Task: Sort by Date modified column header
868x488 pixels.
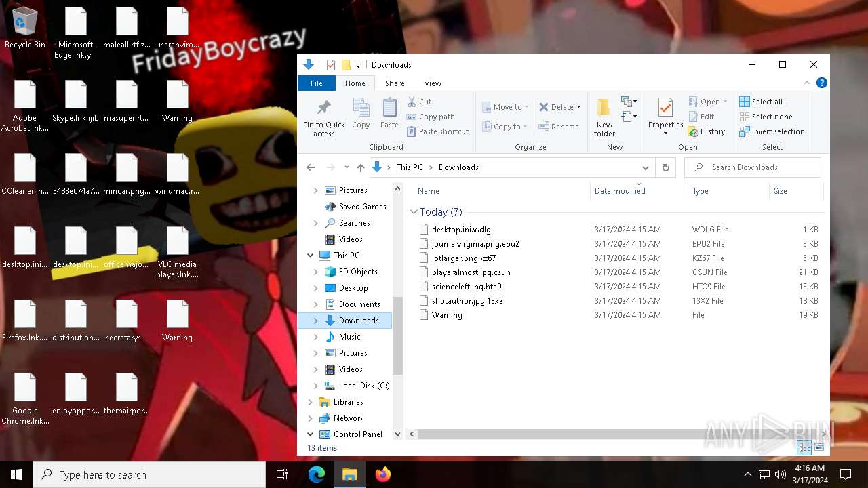Action: (639, 191)
